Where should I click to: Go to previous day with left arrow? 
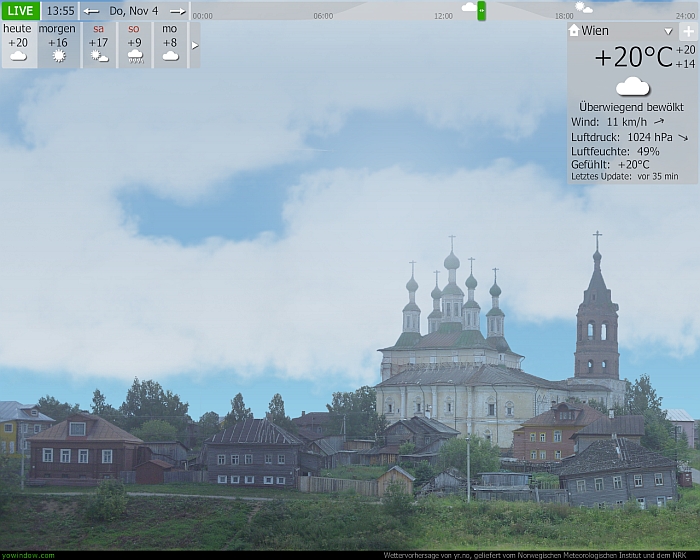click(x=92, y=11)
